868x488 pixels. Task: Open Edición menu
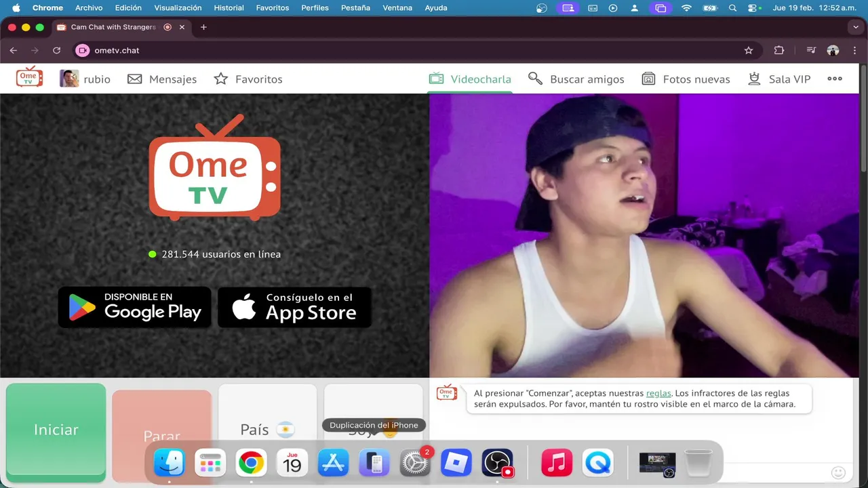pyautogui.click(x=128, y=8)
